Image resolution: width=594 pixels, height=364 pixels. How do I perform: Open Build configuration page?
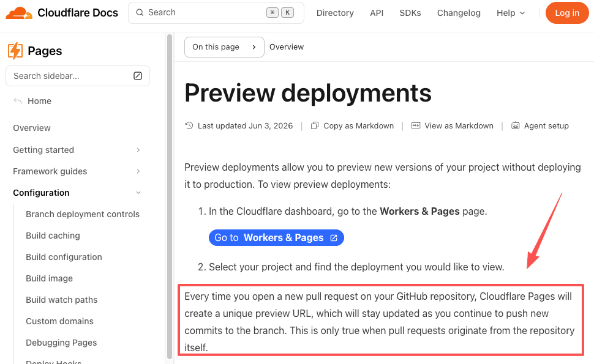(x=64, y=257)
